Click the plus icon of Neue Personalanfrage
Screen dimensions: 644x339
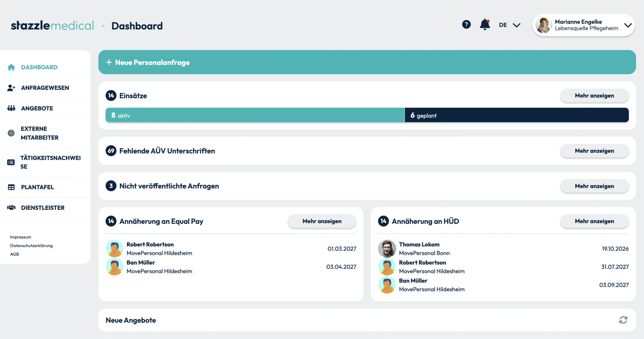pyautogui.click(x=109, y=62)
